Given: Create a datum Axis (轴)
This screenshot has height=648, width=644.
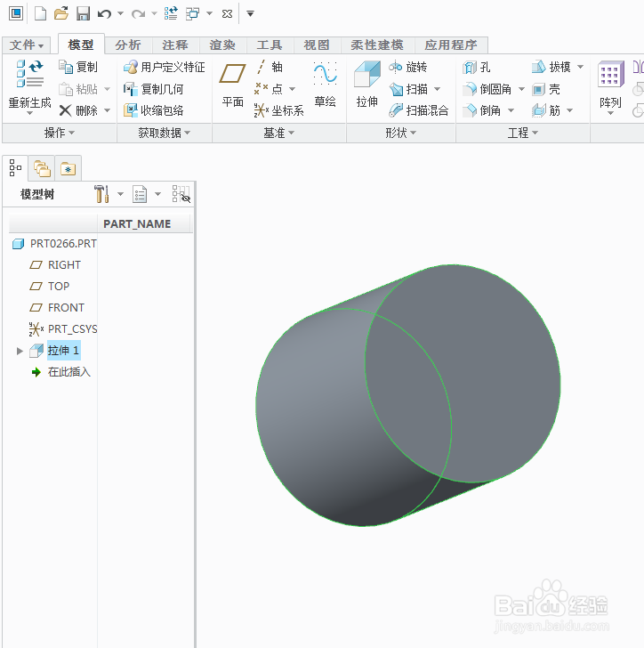Looking at the screenshot, I should (270, 67).
